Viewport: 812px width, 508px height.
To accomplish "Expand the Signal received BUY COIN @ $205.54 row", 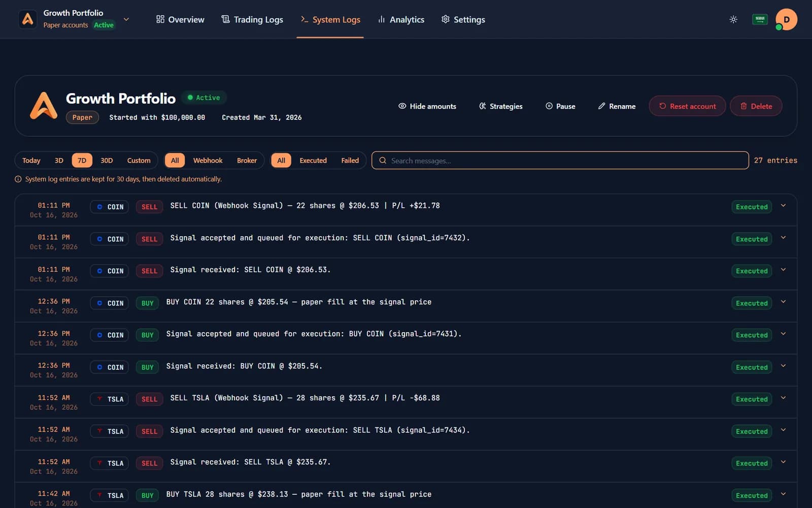I will (x=783, y=366).
